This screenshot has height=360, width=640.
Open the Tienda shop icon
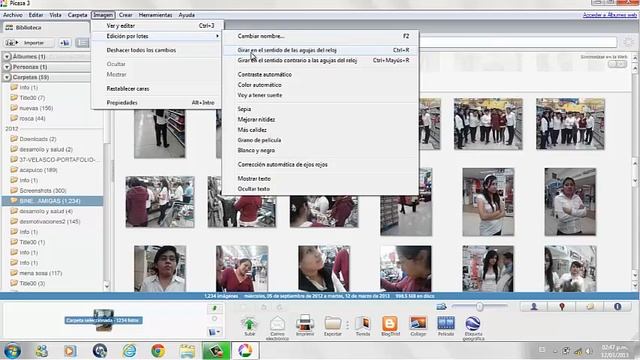click(362, 324)
